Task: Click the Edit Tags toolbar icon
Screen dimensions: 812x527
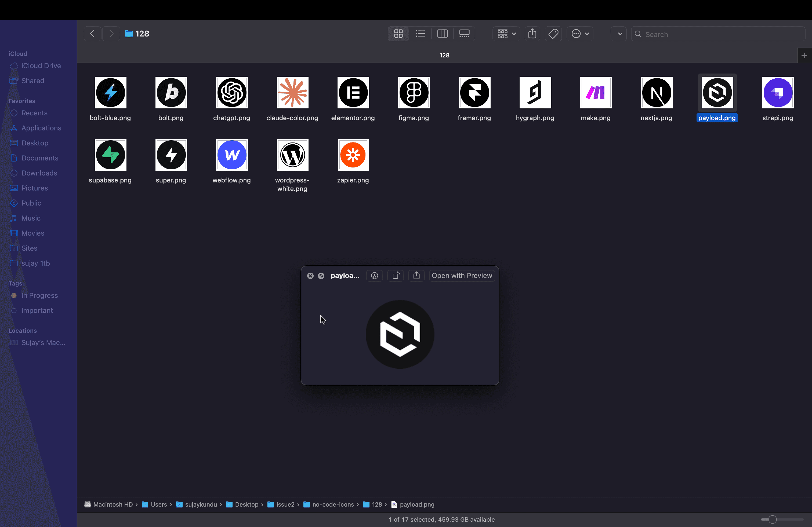Action: pos(553,34)
